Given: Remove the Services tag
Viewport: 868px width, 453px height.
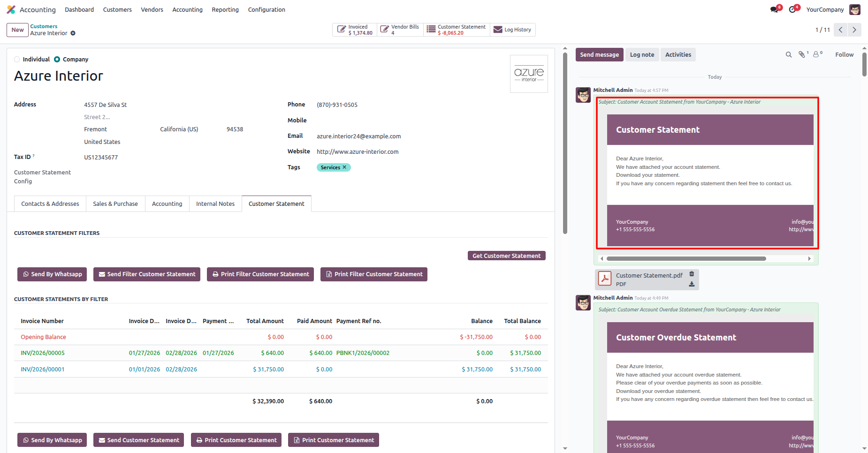Looking at the screenshot, I should click(x=344, y=167).
